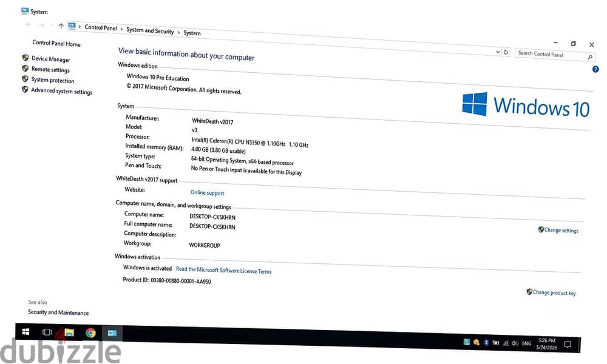
Task: Click the green tray application icon
Action: coord(466,342)
